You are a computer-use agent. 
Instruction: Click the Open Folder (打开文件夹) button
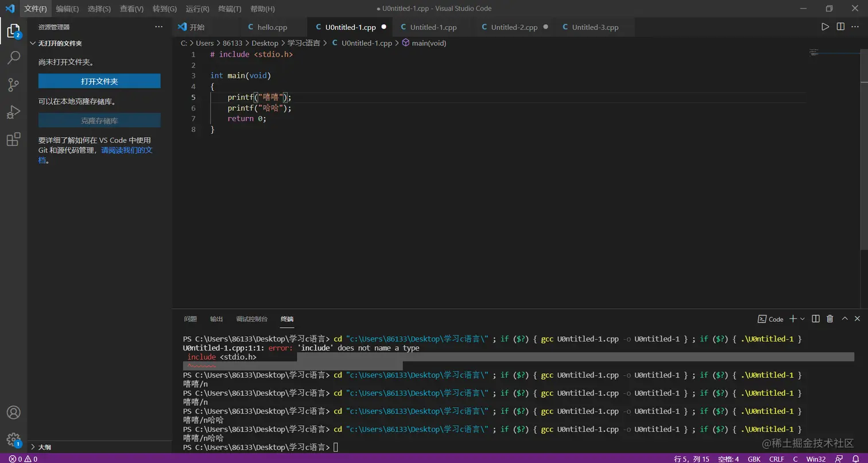coord(99,81)
